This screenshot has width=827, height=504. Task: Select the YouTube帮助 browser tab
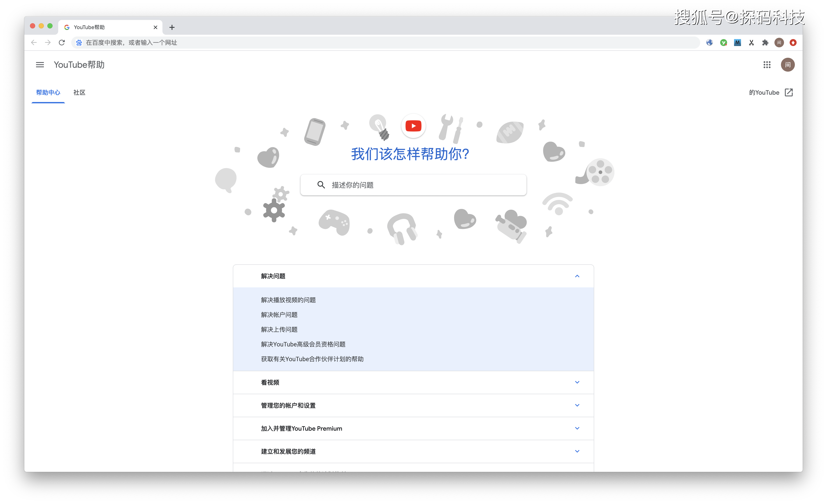110,28
